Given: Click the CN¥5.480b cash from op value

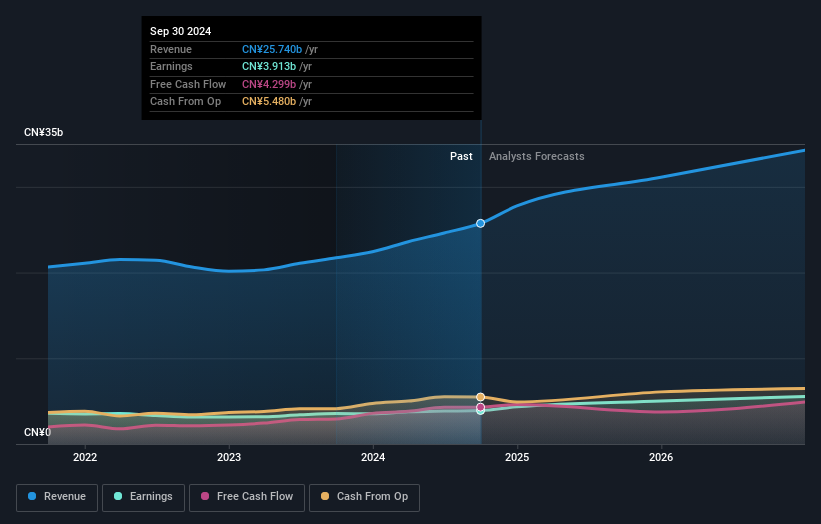Looking at the screenshot, I should (x=269, y=102).
